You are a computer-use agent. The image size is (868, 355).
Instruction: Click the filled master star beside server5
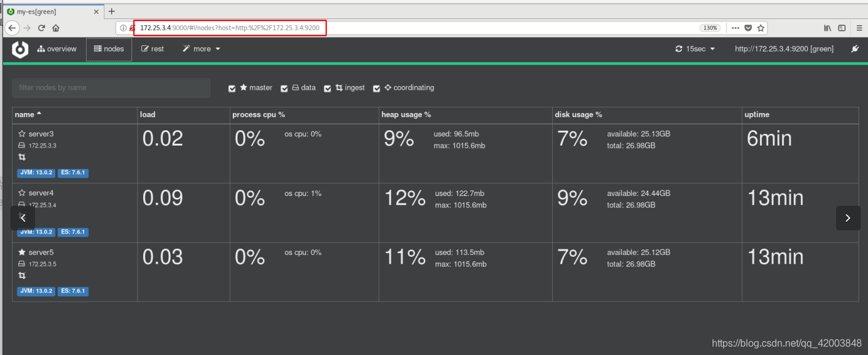[22, 252]
